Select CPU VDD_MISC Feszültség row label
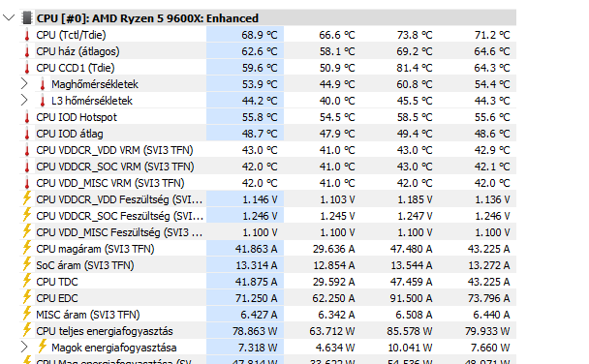Image resolution: width=589 pixels, height=364 pixels. (x=119, y=233)
